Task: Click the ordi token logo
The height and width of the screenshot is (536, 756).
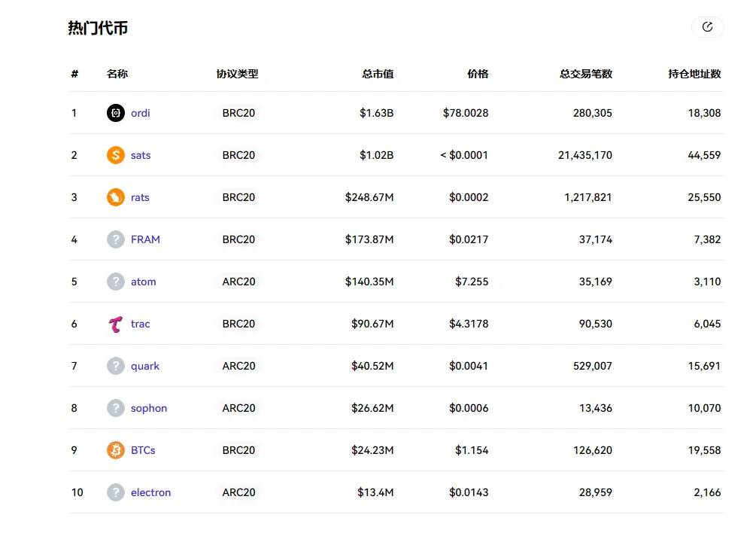Action: coord(116,113)
